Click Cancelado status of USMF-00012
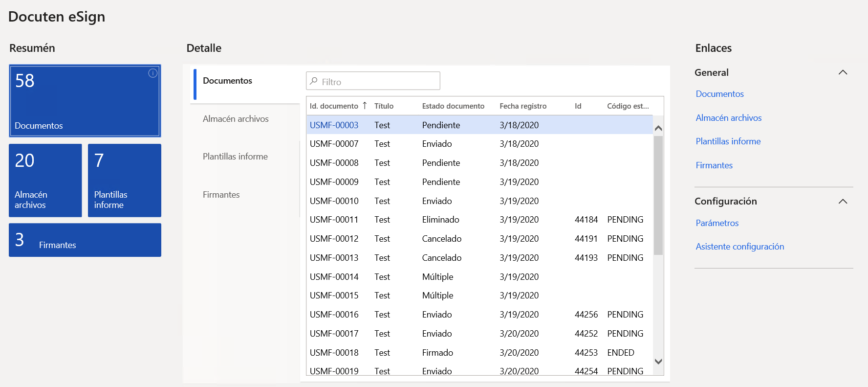The image size is (868, 387). pos(442,239)
